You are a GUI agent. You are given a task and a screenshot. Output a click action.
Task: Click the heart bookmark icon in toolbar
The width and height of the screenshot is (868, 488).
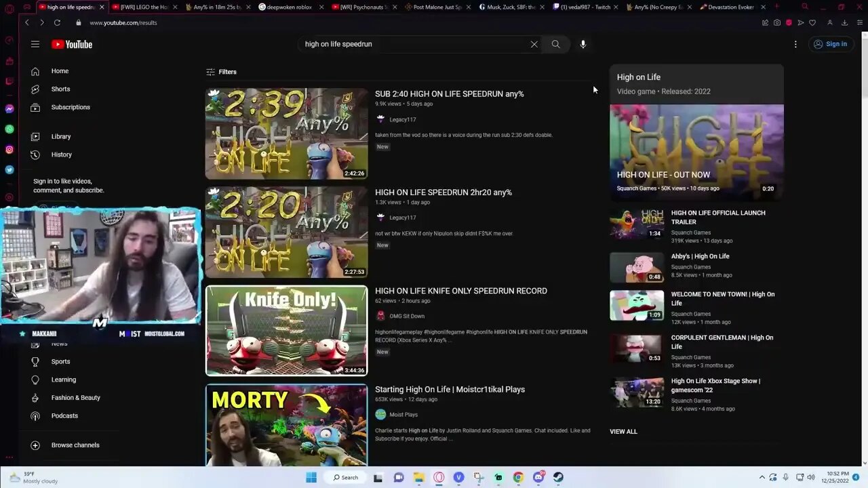click(812, 22)
